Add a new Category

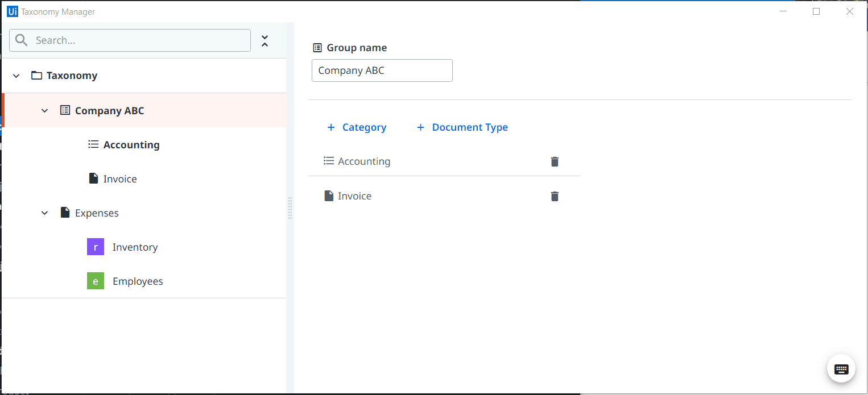pos(357,127)
